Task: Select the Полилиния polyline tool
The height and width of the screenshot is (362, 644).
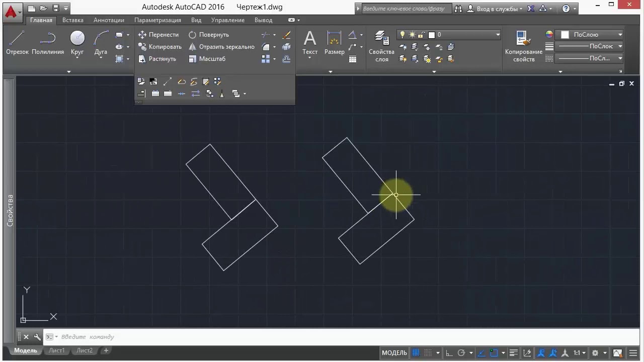Action: (48, 43)
